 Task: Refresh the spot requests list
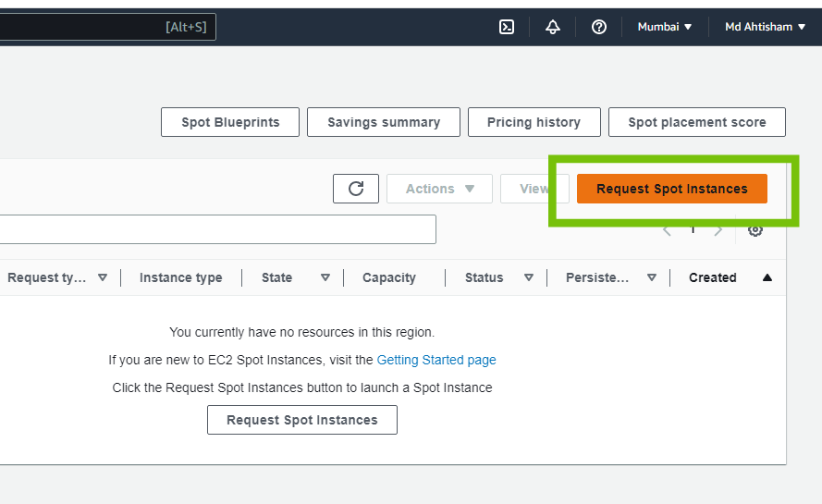(x=356, y=189)
